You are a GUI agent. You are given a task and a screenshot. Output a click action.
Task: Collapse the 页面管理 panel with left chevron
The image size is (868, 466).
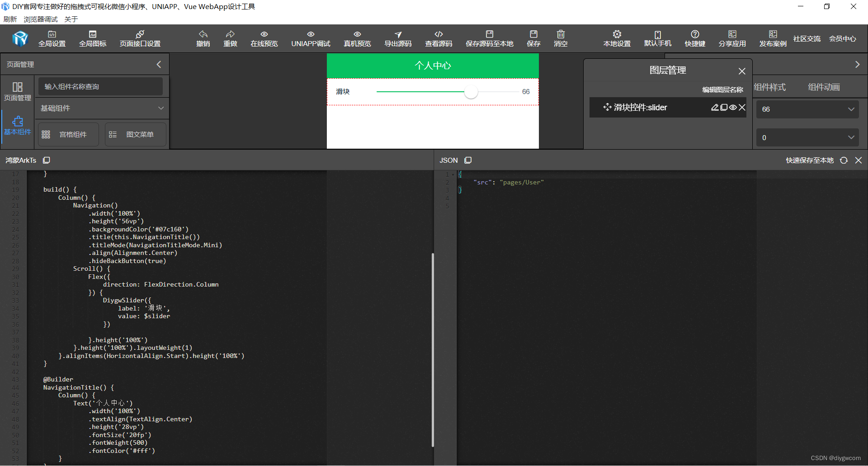pyautogui.click(x=159, y=64)
